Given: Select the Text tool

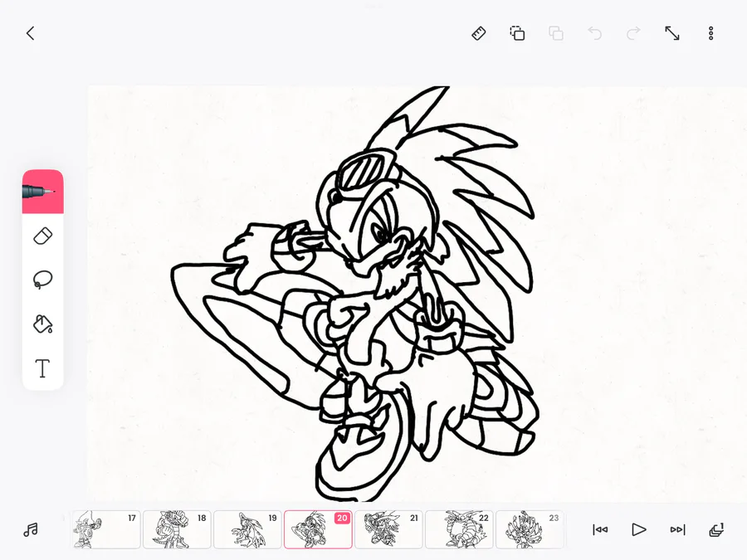Looking at the screenshot, I should click(x=43, y=368).
